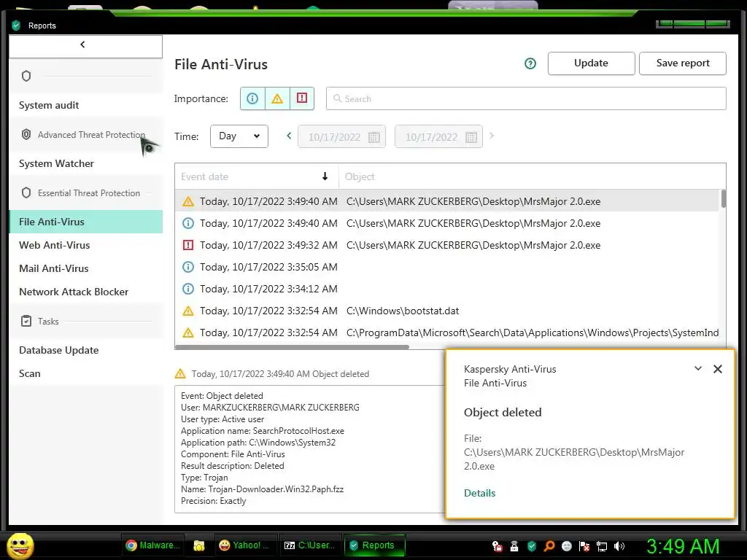Open Scan reports in sidebar
The image size is (747, 560).
[x=29, y=374]
